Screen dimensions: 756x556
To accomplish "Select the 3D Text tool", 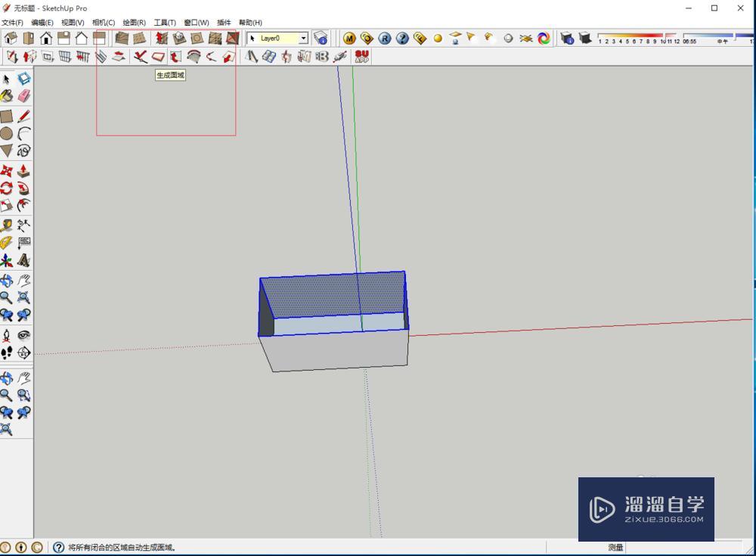I will 23,261.
